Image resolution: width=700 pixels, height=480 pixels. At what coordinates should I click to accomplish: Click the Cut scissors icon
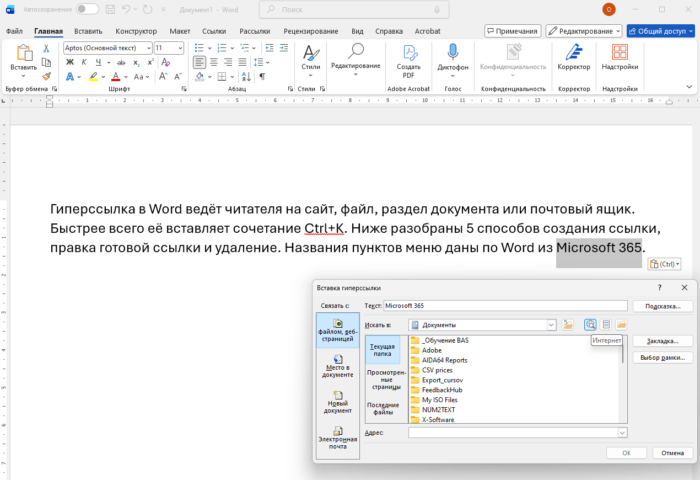[46, 49]
